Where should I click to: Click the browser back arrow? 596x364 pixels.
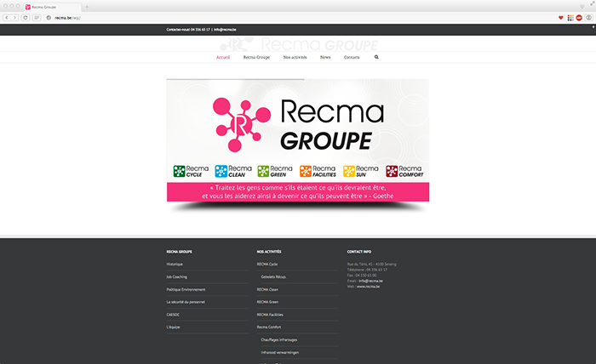(x=7, y=17)
